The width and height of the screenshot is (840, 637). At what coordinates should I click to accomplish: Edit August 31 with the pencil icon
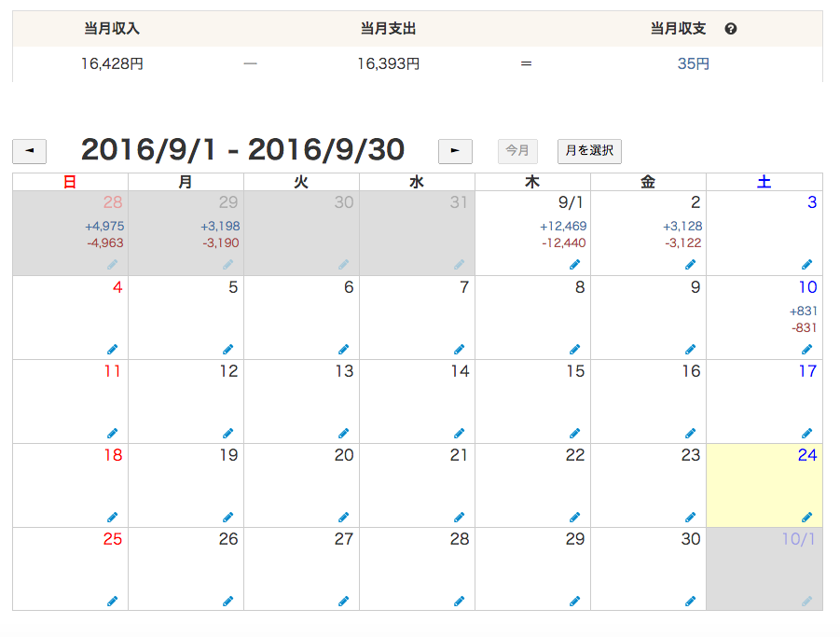coord(460,264)
